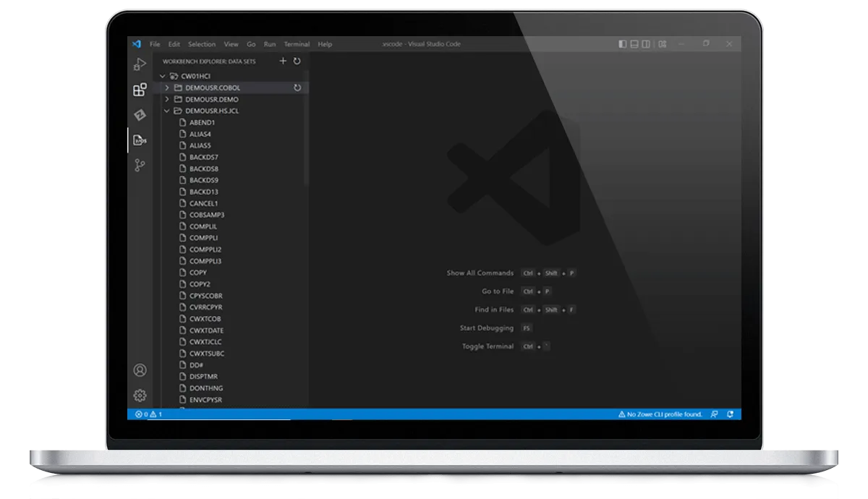Open the Extensions view
The width and height of the screenshot is (868, 499).
140,90
